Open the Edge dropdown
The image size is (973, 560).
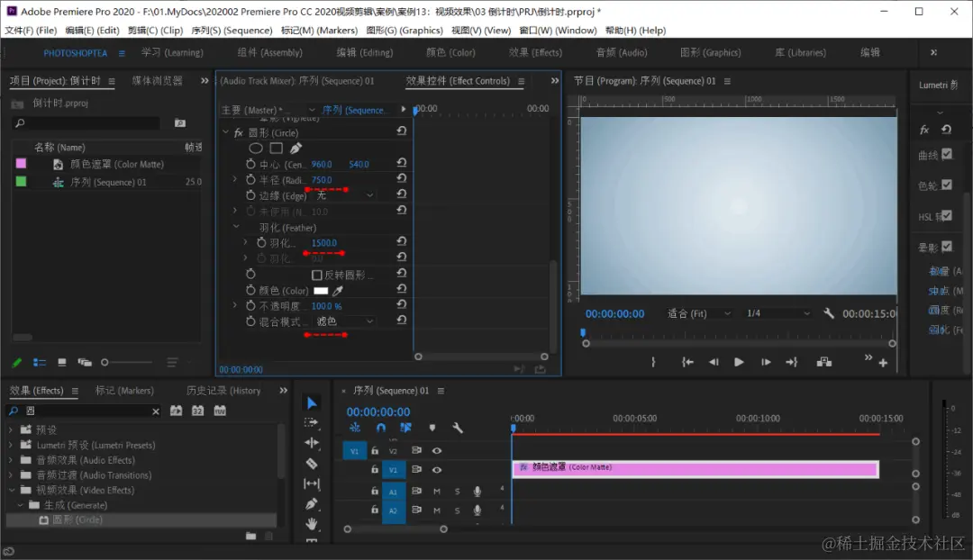[x=345, y=195]
